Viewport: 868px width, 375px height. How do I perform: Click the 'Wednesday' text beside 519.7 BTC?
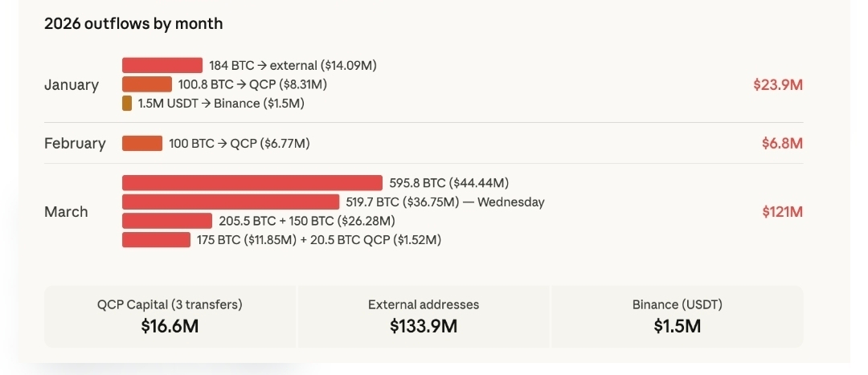(511, 202)
